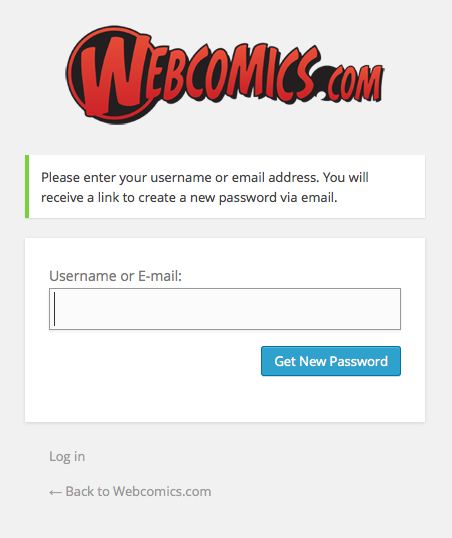The height and width of the screenshot is (538, 452).
Task: Open the Log in link
Action: (x=67, y=457)
